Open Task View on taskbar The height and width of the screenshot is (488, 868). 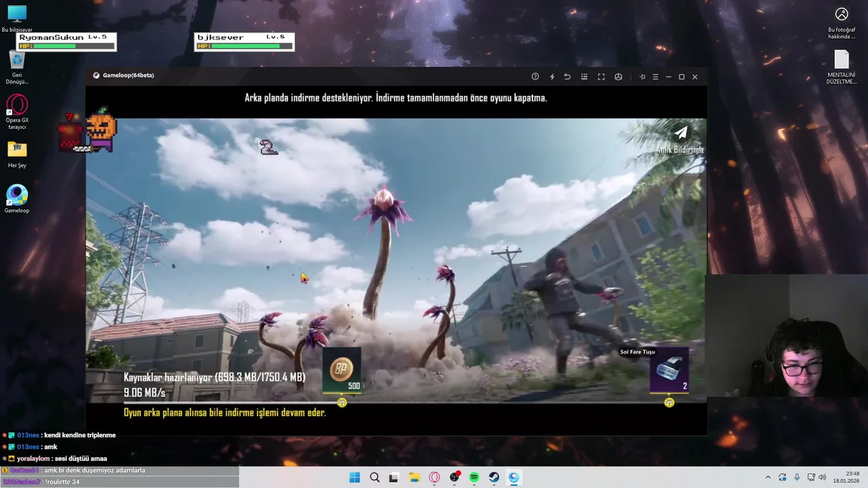click(393, 477)
